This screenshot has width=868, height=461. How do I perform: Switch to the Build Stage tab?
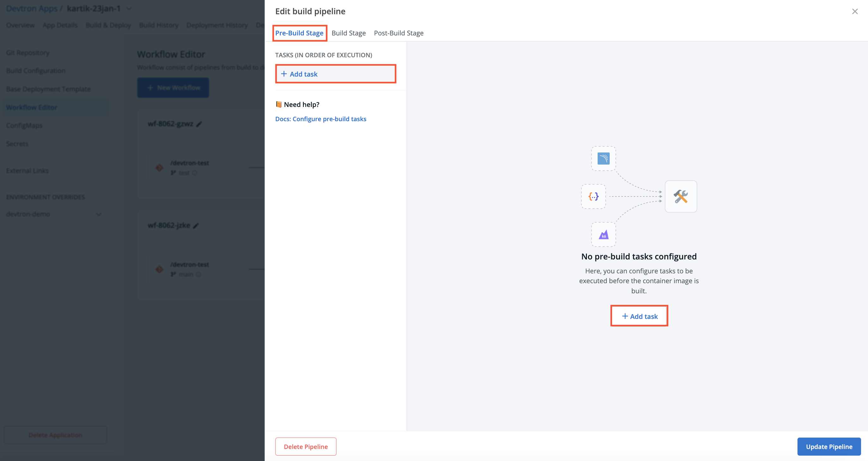pos(348,33)
